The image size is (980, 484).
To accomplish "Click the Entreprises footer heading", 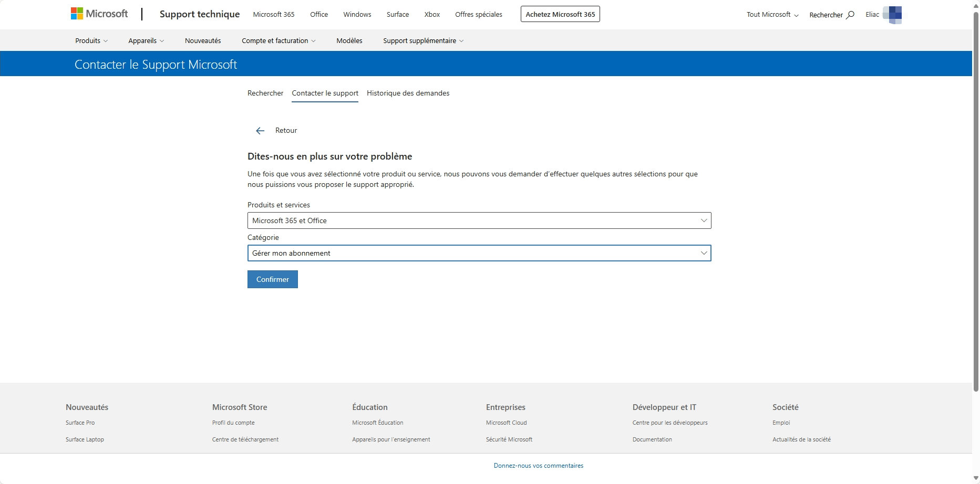I will click(506, 407).
